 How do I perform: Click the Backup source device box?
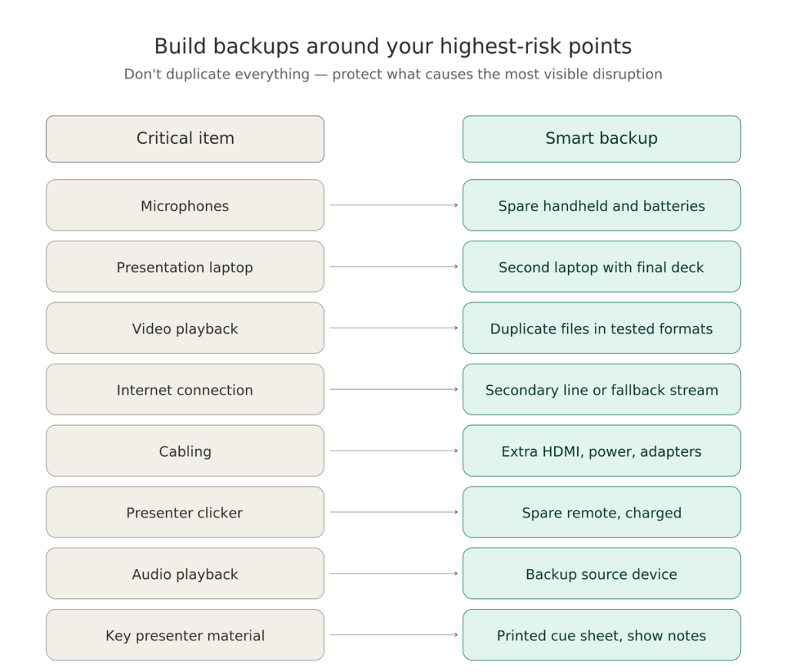point(601,574)
